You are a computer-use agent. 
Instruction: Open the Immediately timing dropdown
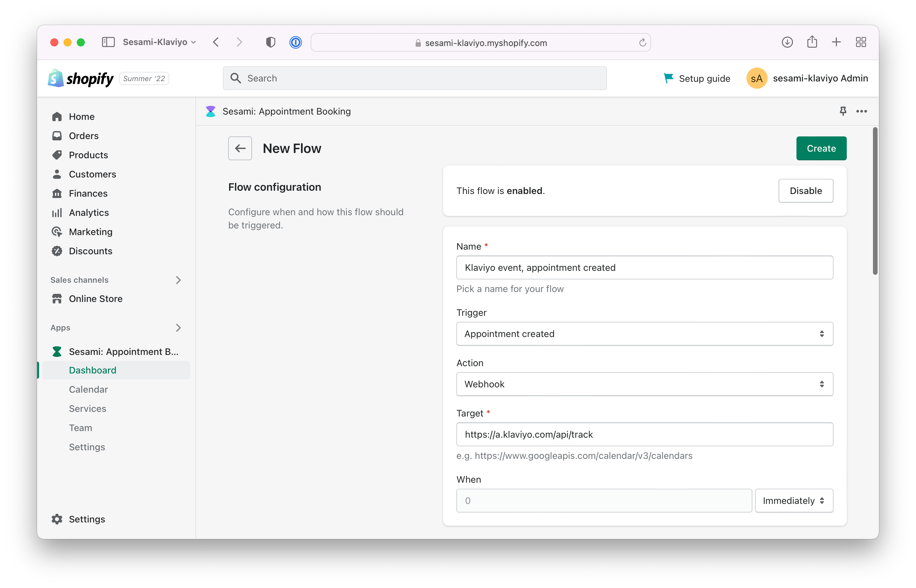(793, 501)
